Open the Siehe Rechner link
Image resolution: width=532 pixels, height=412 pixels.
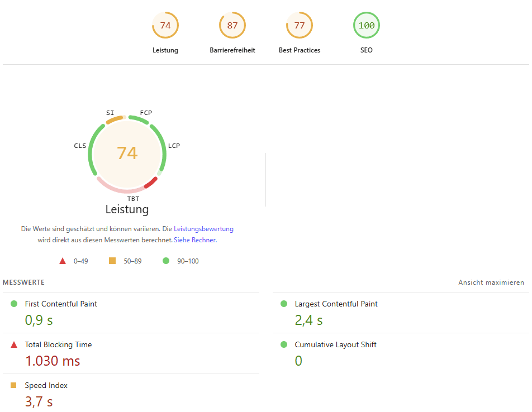click(194, 239)
